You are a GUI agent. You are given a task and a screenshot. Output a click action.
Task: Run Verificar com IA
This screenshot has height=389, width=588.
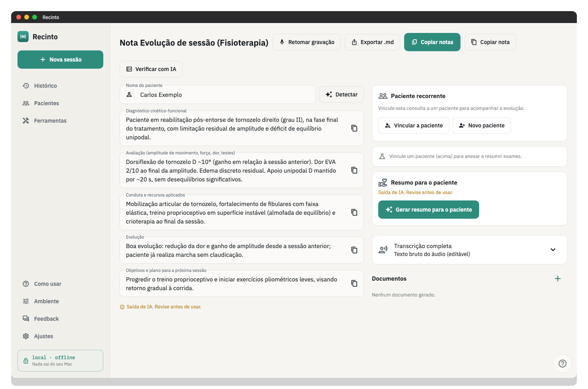pos(151,69)
